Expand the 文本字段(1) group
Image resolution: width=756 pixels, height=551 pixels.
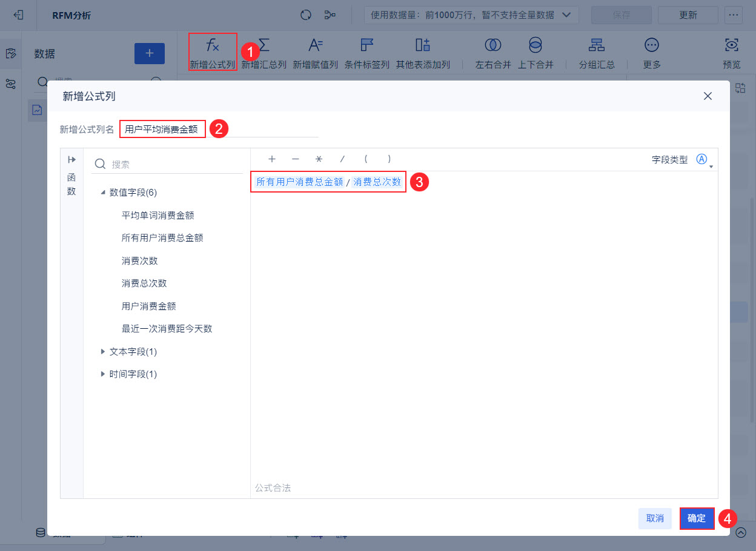103,351
